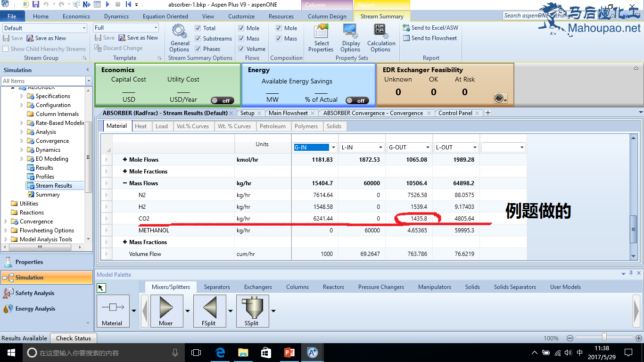The image size is (644, 362).
Task: Expand the Mass Fractions row
Action: coord(125,242)
